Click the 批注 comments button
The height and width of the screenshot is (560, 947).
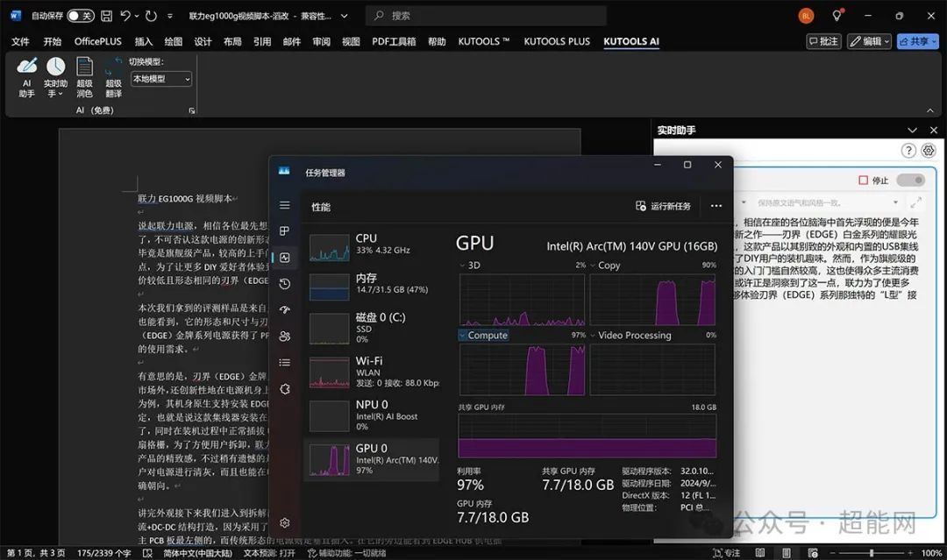point(823,41)
